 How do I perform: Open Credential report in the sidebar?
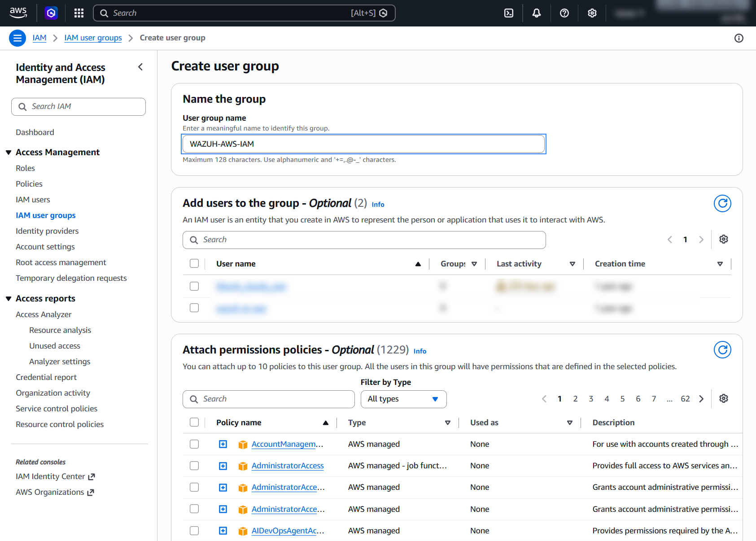[46, 377]
